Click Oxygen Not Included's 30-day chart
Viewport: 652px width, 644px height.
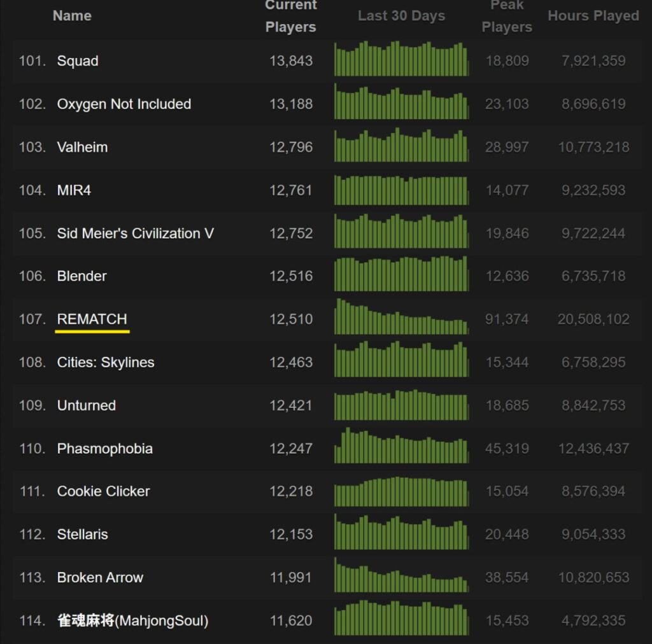tap(401, 101)
